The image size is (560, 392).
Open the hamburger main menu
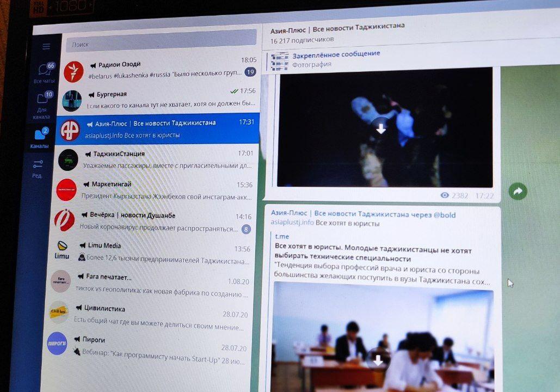pos(46,47)
